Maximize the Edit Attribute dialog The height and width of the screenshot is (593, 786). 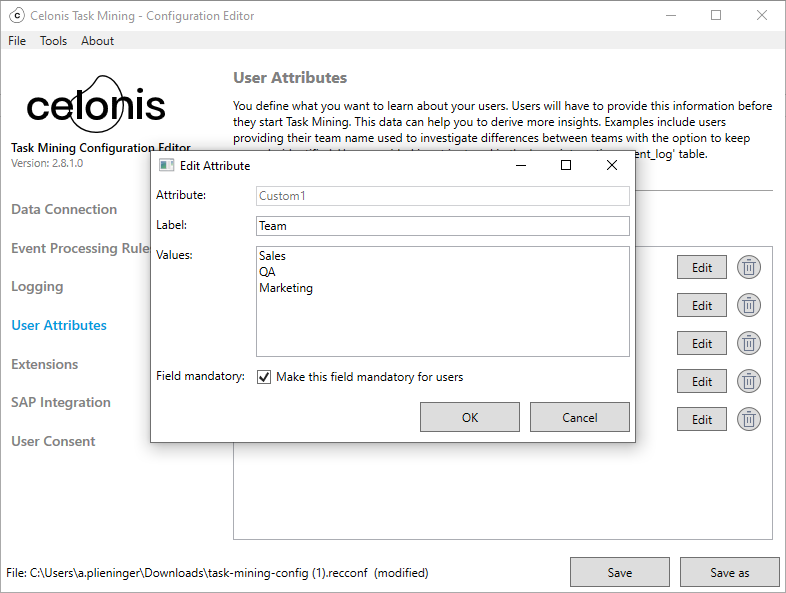[x=566, y=165]
